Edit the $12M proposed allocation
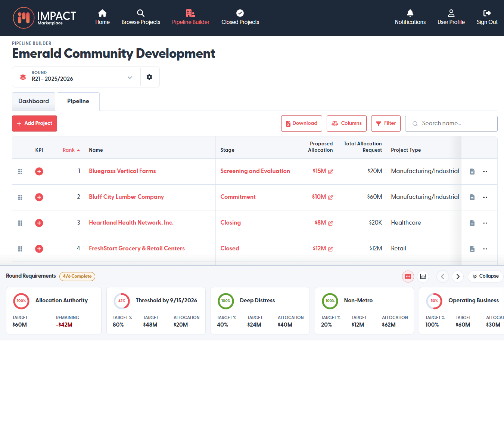The width and height of the screenshot is (504, 429). pyautogui.click(x=330, y=249)
